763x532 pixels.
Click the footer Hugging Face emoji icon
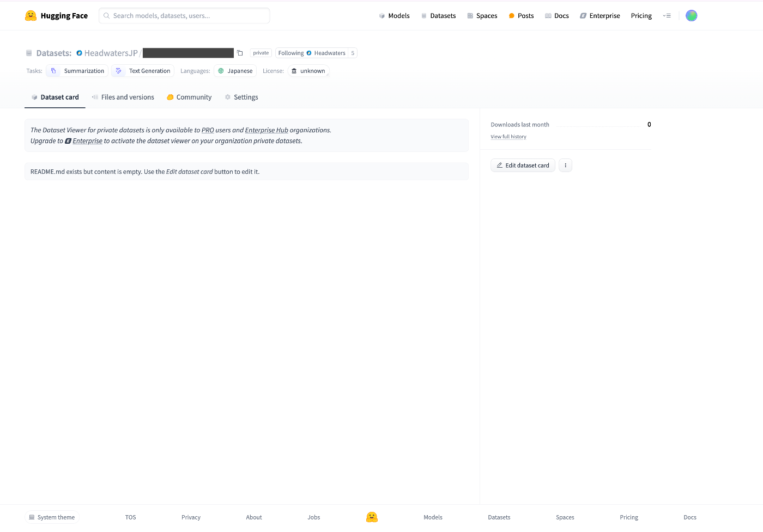[372, 517]
